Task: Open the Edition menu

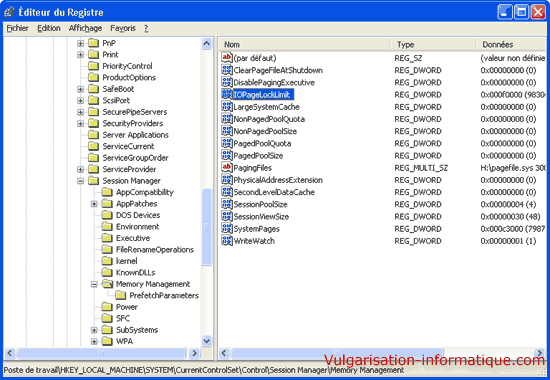Action: point(49,28)
